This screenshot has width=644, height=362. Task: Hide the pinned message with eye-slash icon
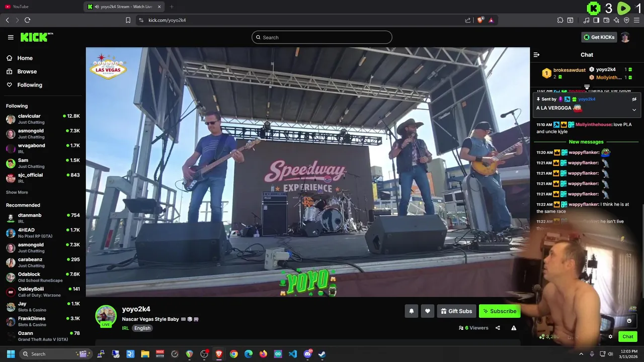pyautogui.click(x=634, y=99)
